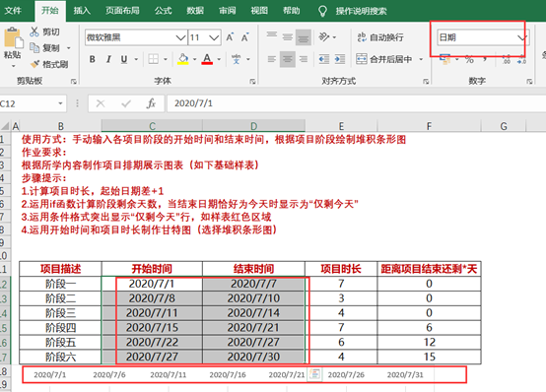
Task: Select the 阶段四 cell
Action: pos(60,328)
